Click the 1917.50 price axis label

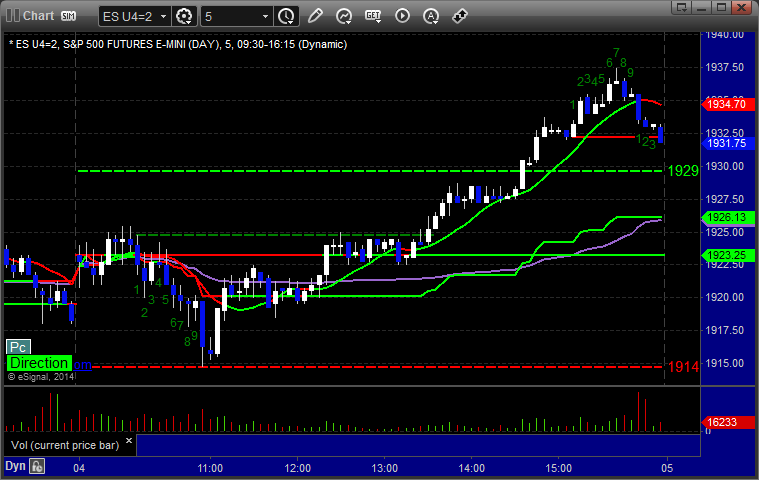(725, 330)
